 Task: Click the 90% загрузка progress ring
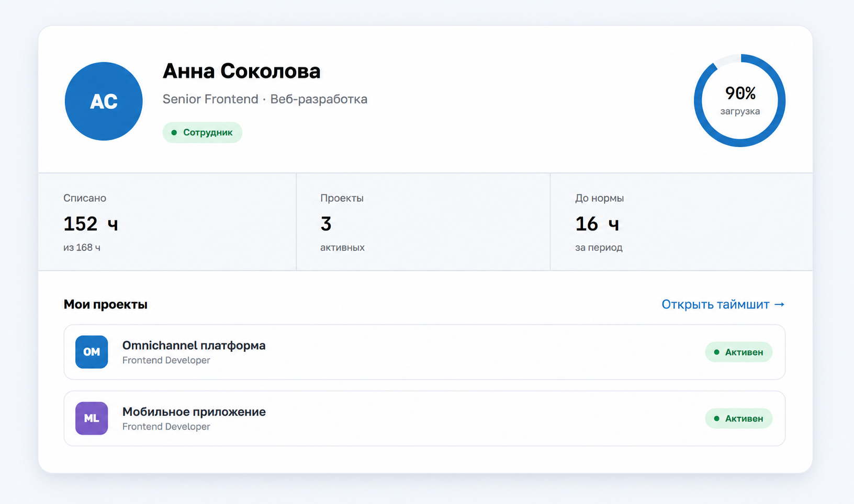(740, 100)
